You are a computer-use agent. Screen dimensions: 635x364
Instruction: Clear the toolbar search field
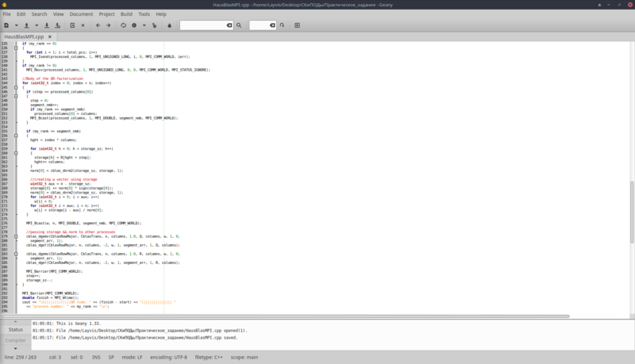[x=229, y=25]
